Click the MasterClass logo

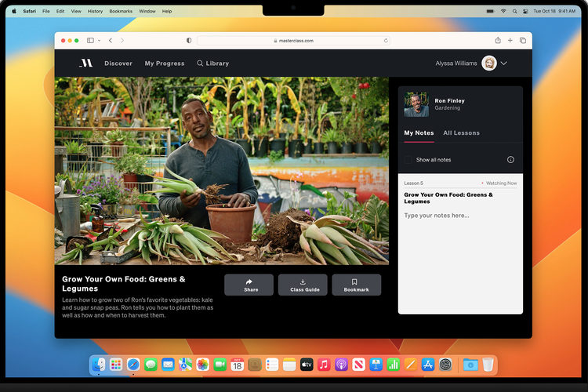[x=86, y=63]
